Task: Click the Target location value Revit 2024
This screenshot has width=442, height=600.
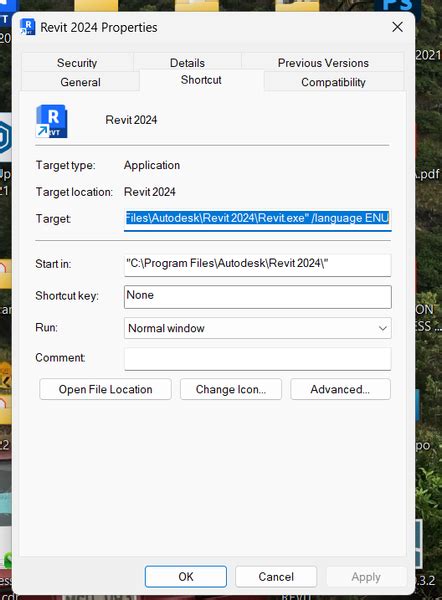Action: coord(150,192)
